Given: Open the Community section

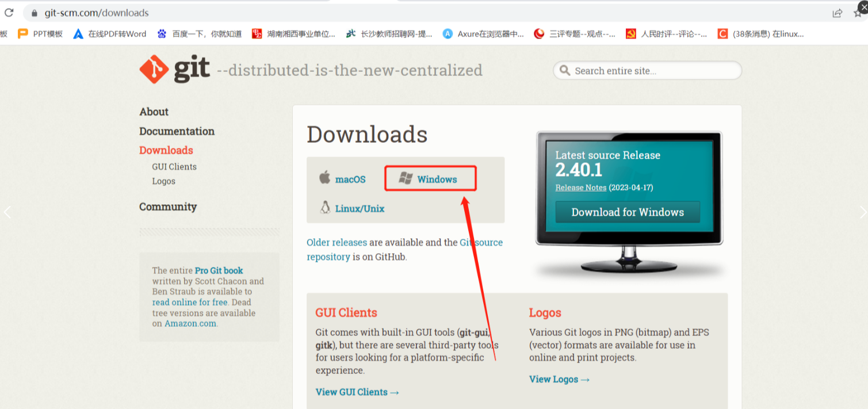Looking at the screenshot, I should pos(168,207).
